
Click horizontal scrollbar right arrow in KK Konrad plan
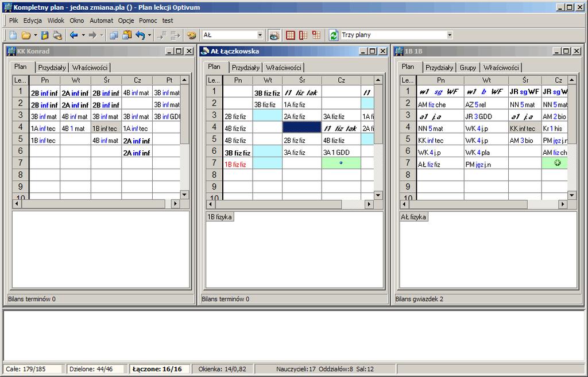[175, 204]
